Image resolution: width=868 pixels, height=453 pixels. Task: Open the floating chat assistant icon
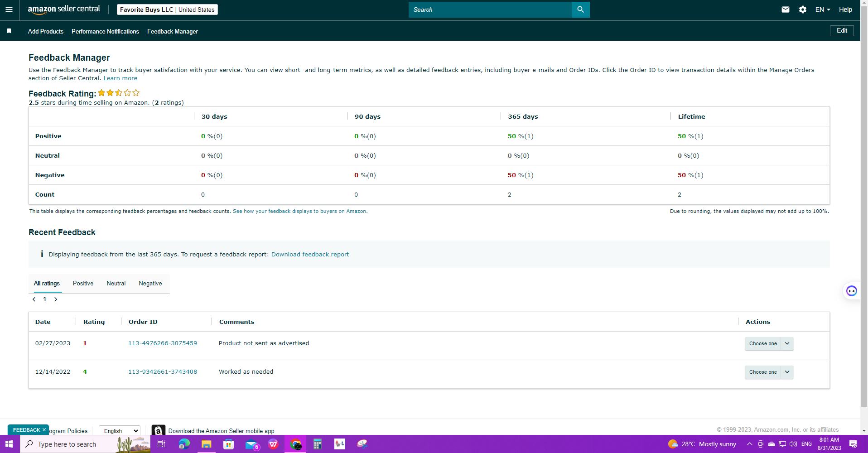pyautogui.click(x=852, y=291)
